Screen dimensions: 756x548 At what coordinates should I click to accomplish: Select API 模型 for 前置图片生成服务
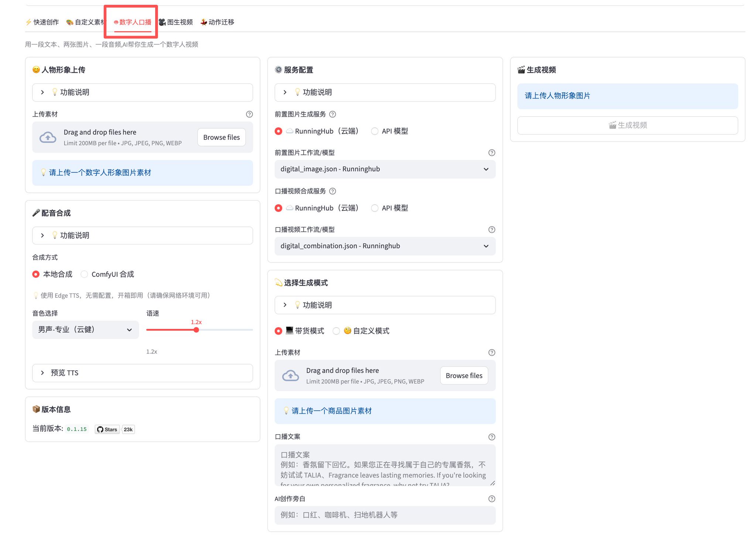tap(390, 131)
